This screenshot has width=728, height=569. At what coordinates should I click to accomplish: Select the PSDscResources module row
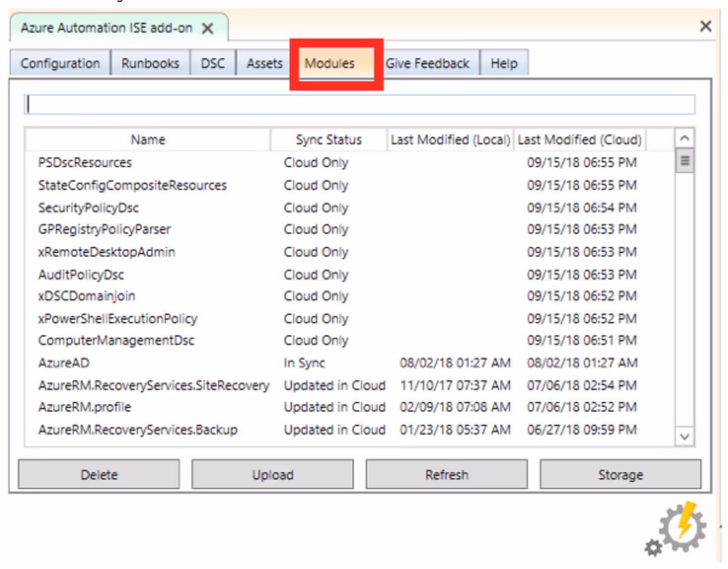(x=349, y=163)
